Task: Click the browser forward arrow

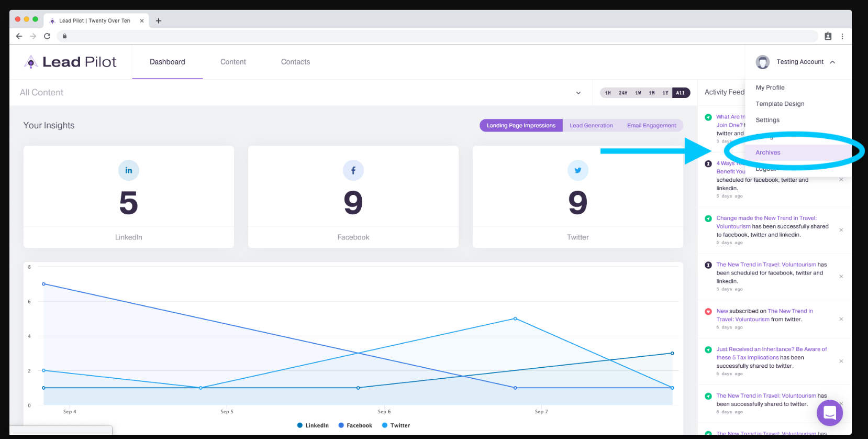Action: (33, 36)
